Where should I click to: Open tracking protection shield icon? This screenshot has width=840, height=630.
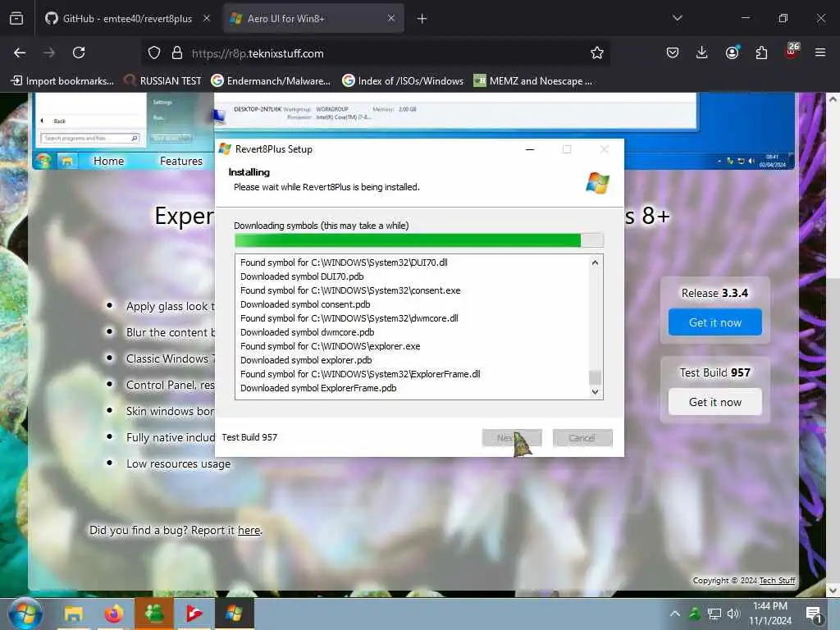coord(154,53)
